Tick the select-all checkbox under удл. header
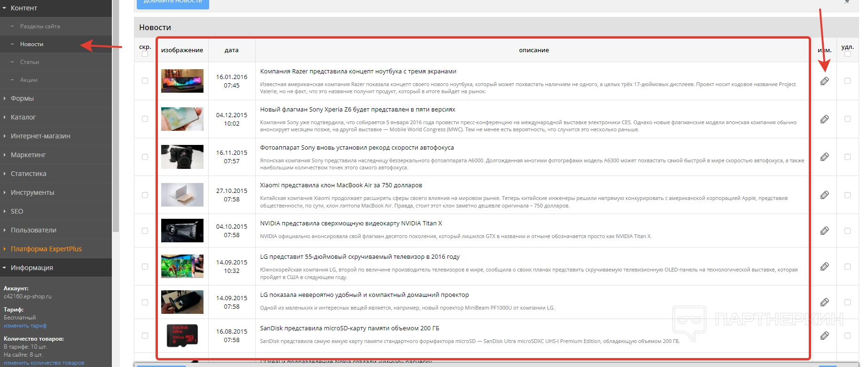Image resolution: width=868 pixels, height=367 pixels. point(847,54)
